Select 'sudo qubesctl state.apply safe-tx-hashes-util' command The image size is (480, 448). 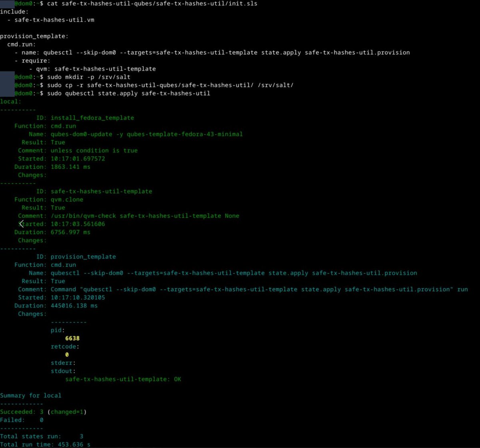[x=129, y=93]
